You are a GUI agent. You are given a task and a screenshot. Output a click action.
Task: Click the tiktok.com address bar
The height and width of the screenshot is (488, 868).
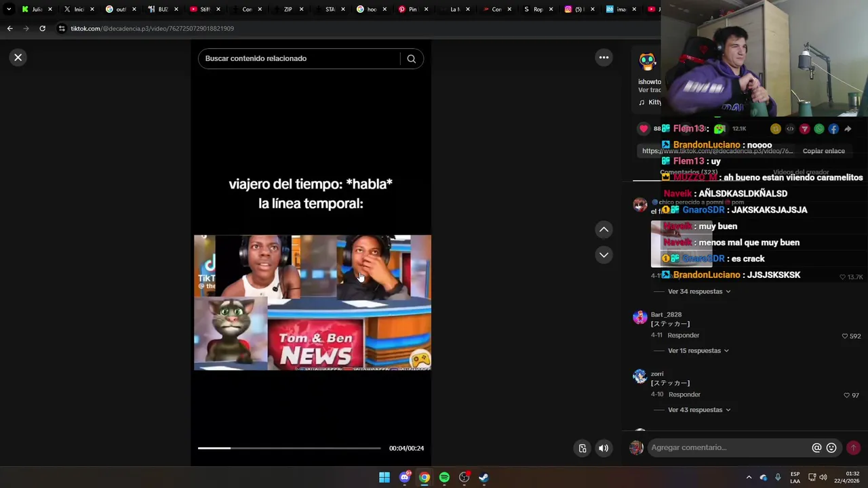[x=153, y=28]
